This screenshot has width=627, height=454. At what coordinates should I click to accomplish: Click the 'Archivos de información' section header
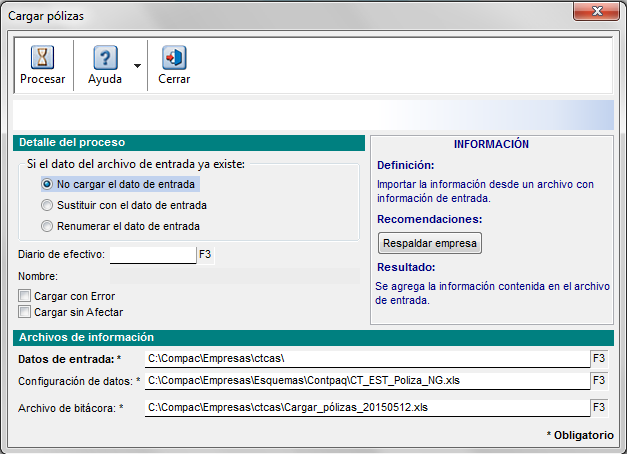(x=314, y=338)
